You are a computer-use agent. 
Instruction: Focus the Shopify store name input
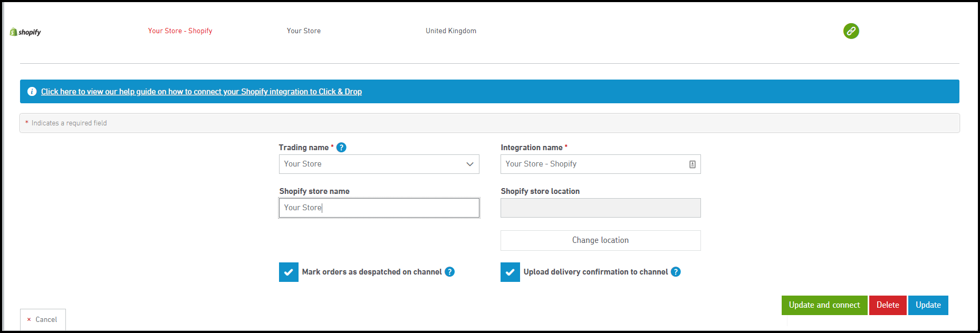click(379, 208)
